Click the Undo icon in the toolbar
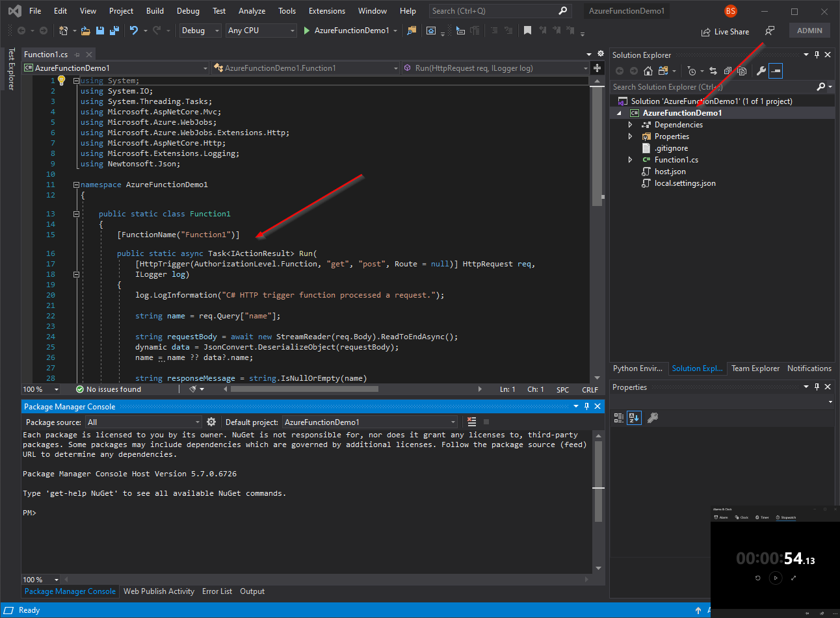 pyautogui.click(x=134, y=31)
